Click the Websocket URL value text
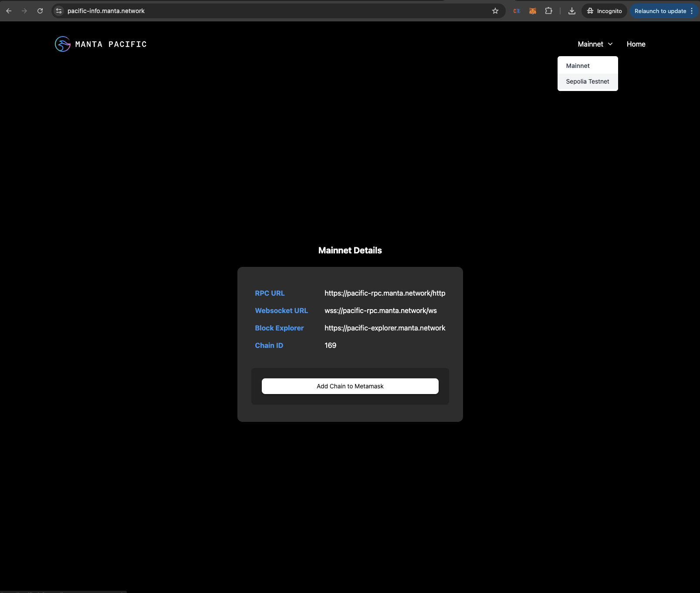Viewport: 700px width, 593px height. point(381,310)
